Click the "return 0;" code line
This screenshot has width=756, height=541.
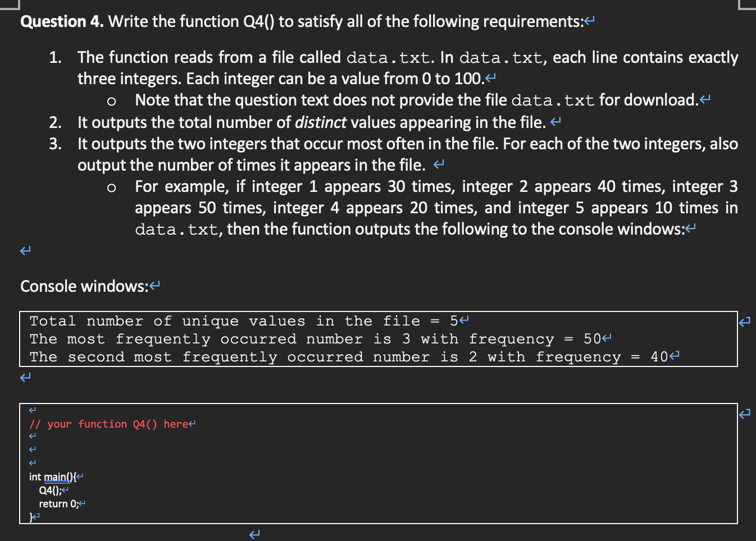59,503
